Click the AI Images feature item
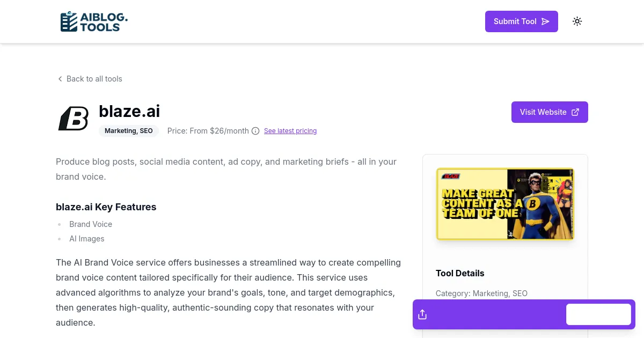This screenshot has width=644, height=338. (x=87, y=239)
